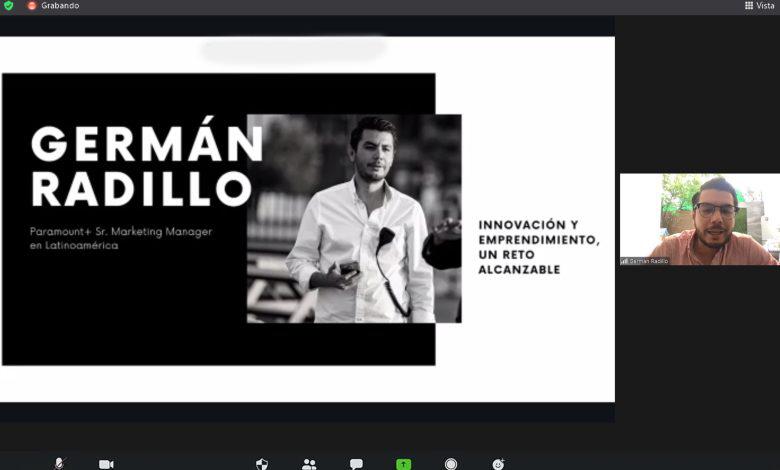Open the Participants panel icon
Screen dimensions: 780x470
point(309,464)
